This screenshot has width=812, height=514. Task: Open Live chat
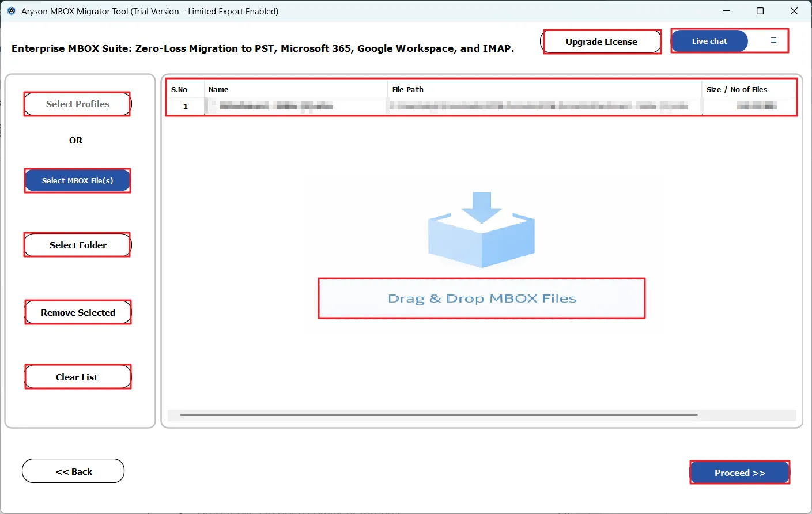pyautogui.click(x=709, y=41)
